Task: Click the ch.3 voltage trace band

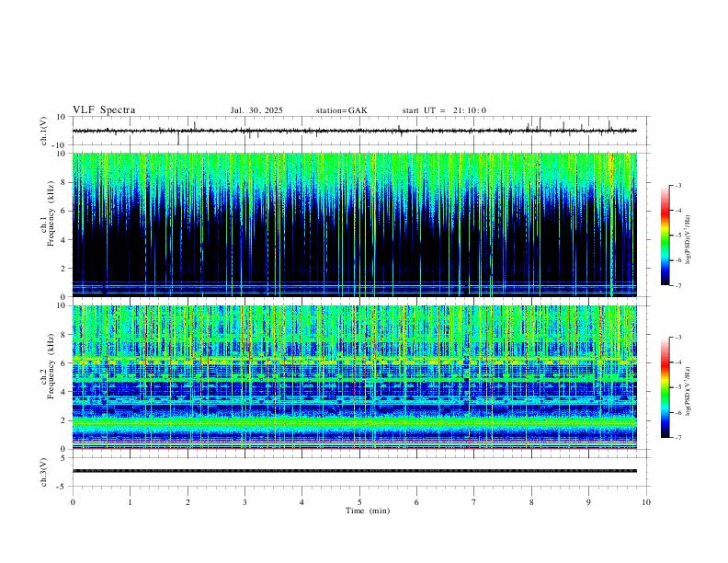Action: pyautogui.click(x=354, y=471)
